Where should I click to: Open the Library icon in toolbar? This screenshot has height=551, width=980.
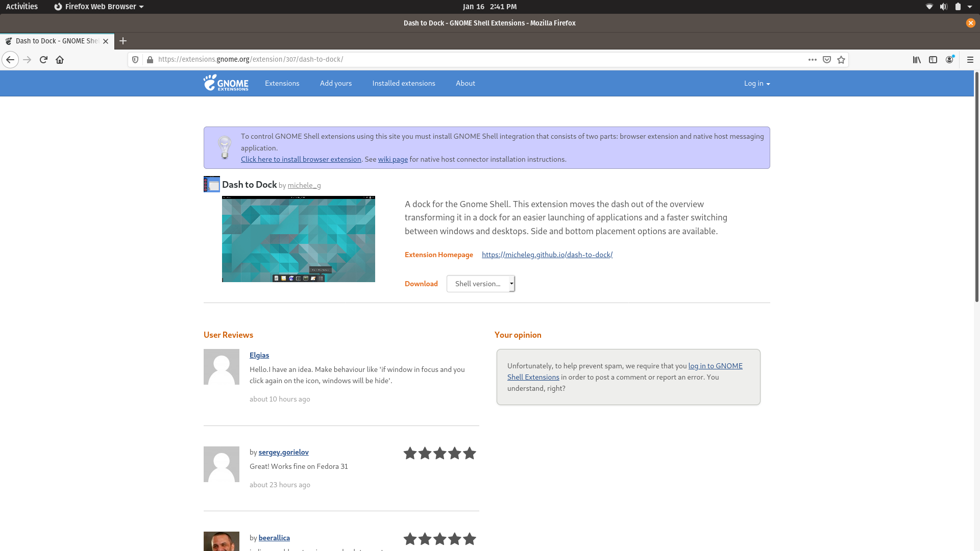tap(917, 60)
